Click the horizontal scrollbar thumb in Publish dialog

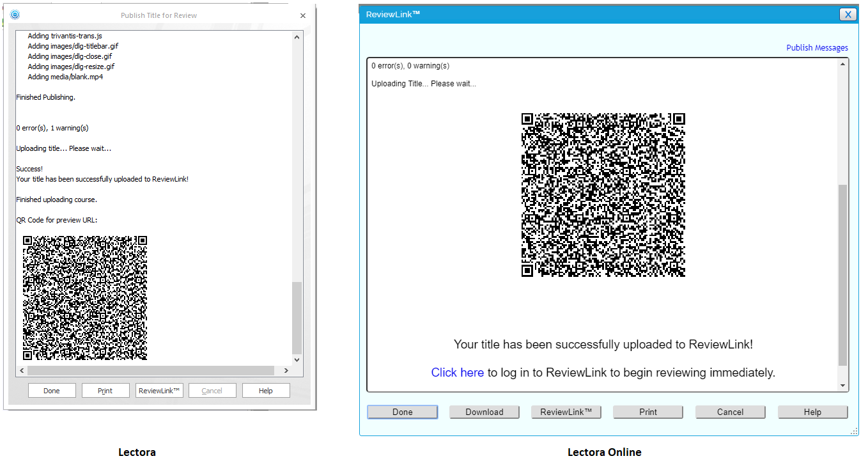151,371
